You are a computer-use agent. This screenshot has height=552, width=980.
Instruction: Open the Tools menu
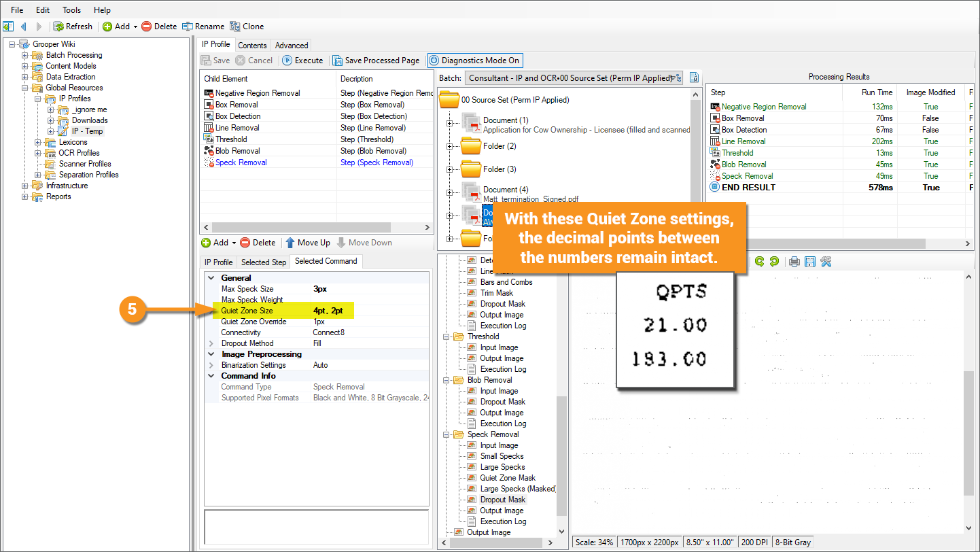(x=71, y=10)
